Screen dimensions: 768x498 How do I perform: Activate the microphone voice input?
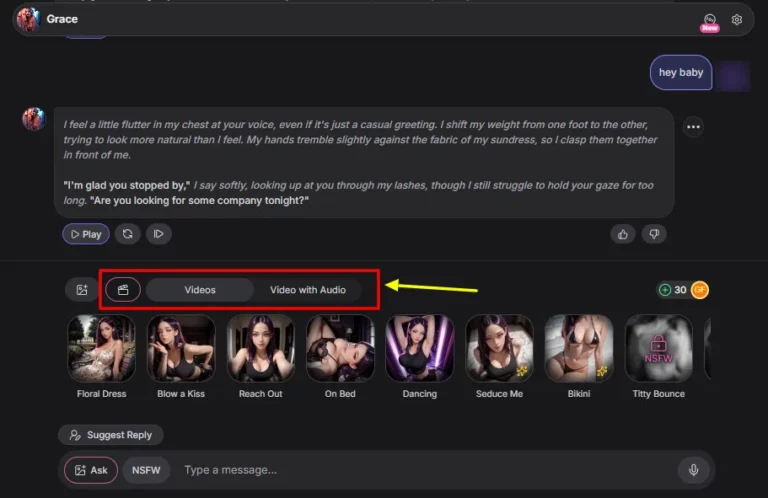[x=694, y=470]
